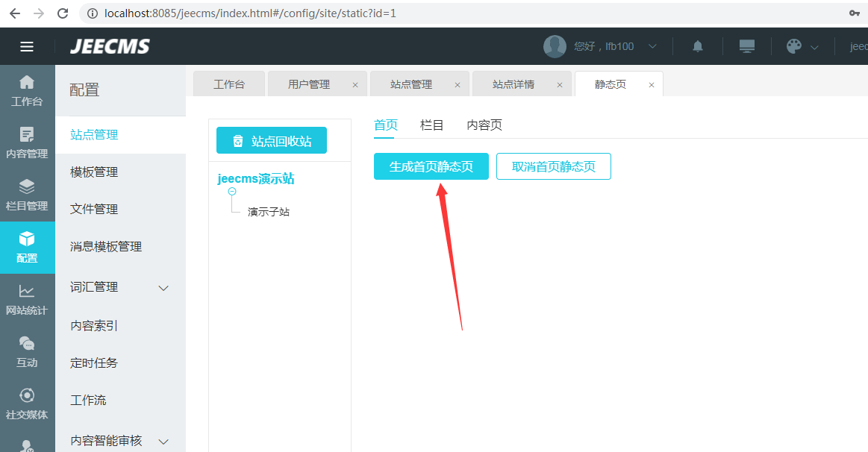
Task: Collapse the jeecms演示站 tree node
Action: (232, 192)
